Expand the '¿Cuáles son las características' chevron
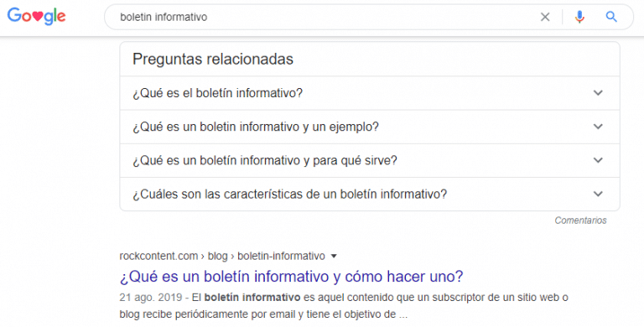 click(x=598, y=194)
